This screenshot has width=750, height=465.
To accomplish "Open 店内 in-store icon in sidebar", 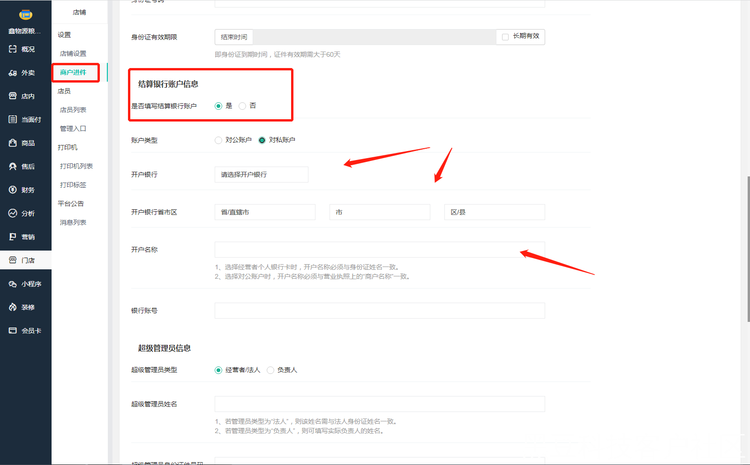I will tap(13, 96).
